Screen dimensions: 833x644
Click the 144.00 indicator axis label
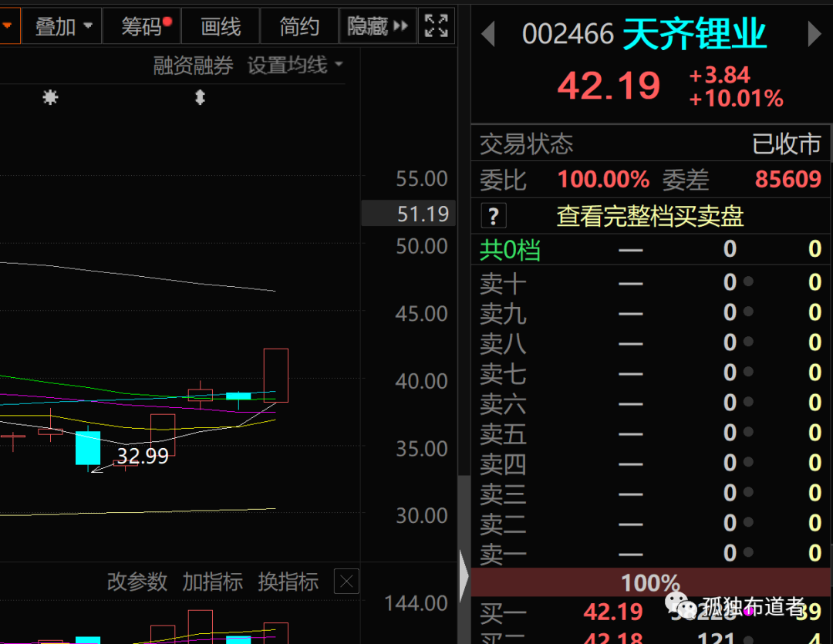(x=416, y=603)
